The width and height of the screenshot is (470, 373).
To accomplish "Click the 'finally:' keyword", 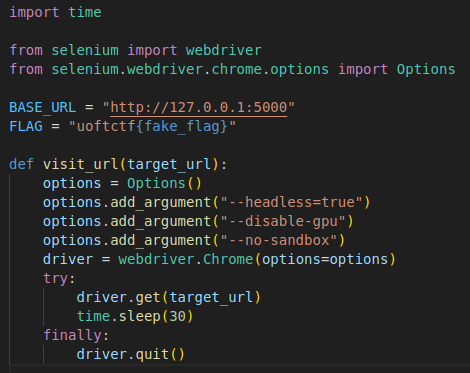I will pos(76,335).
